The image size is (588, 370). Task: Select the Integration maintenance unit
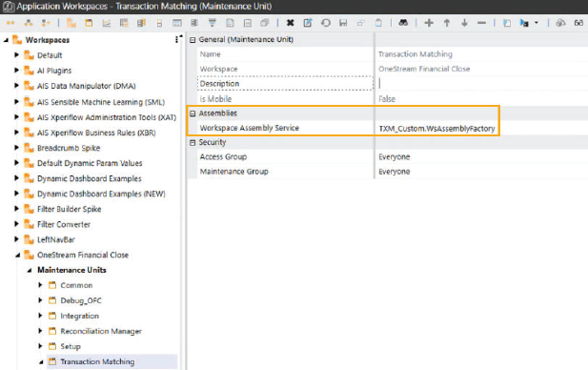(x=79, y=316)
